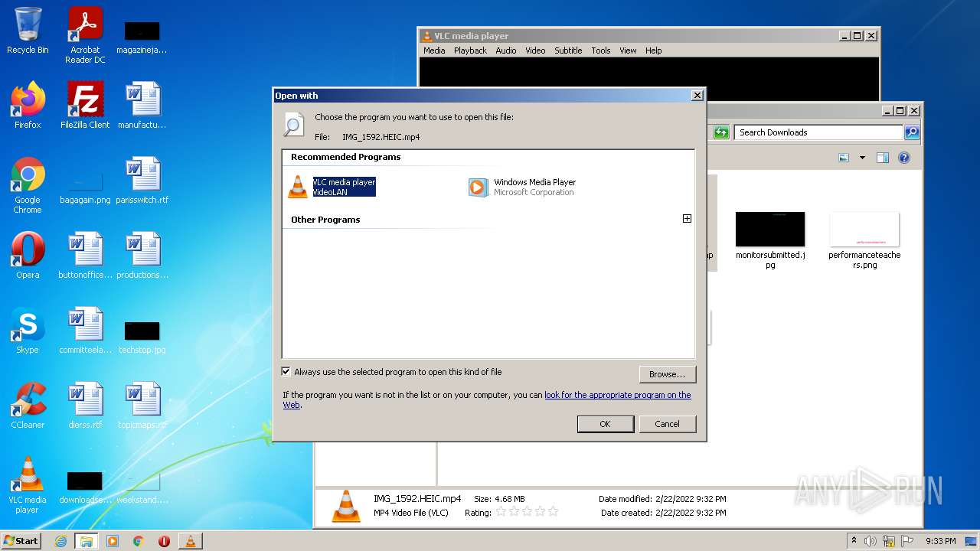
Task: Click the Start button
Action: (21, 540)
